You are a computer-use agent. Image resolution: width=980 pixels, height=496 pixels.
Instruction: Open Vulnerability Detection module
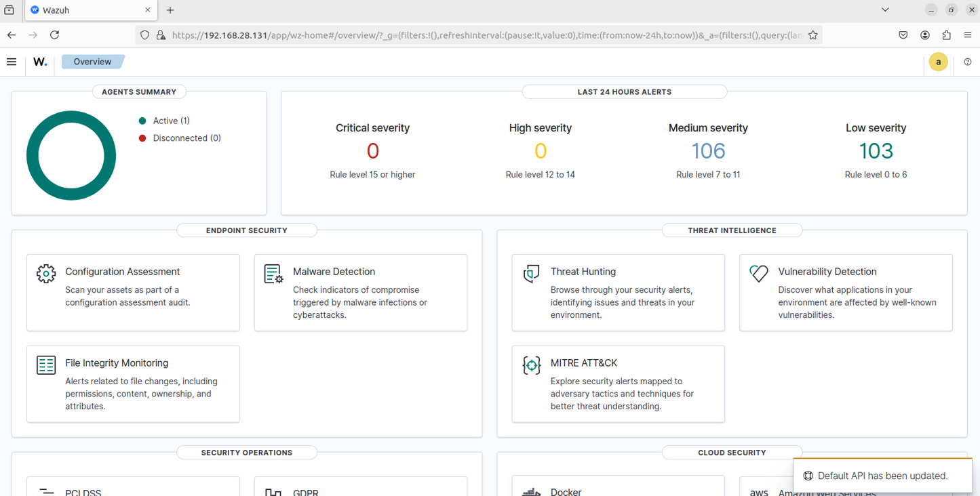coord(846,293)
